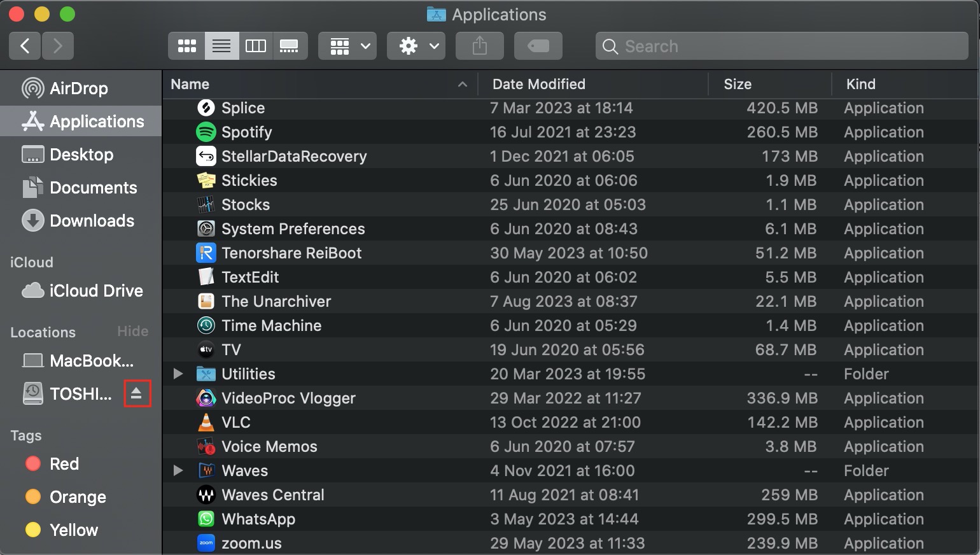Click the size value 420.5 MB
The width and height of the screenshot is (980, 555).
[782, 108]
